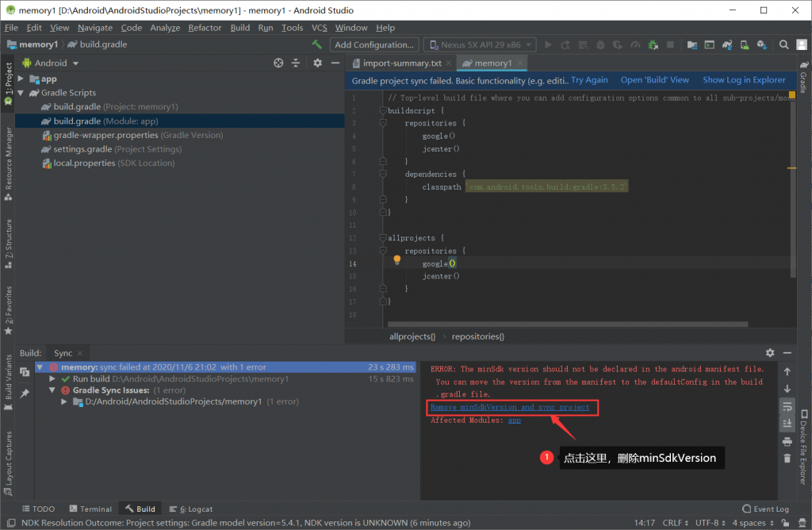Click Collapse All icon in Project panel
This screenshot has width=812, height=530.
[296, 63]
